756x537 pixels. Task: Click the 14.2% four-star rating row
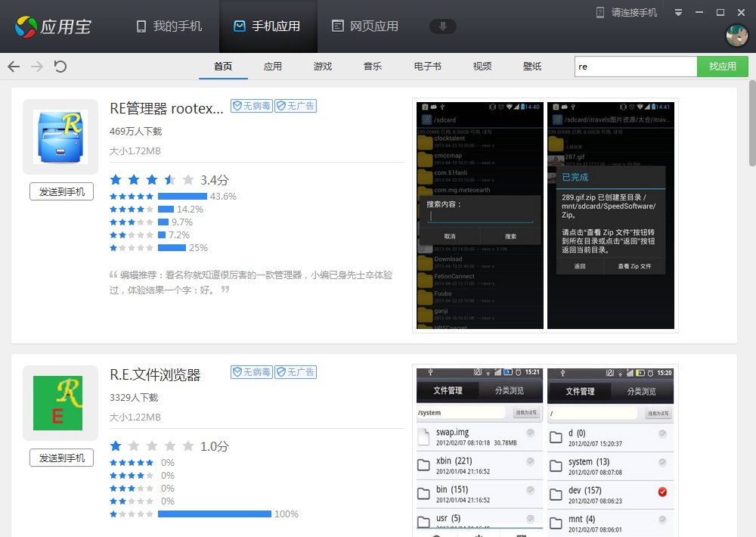[156, 210]
